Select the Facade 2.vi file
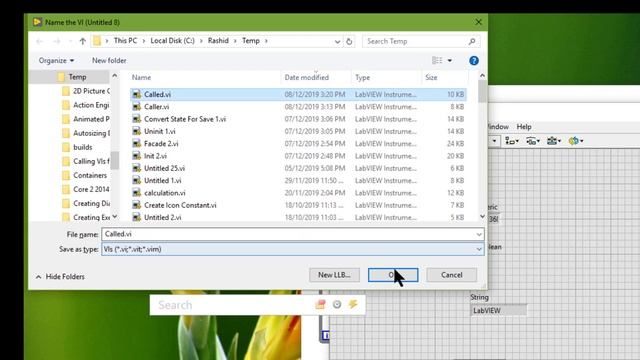The width and height of the screenshot is (640, 360). pos(298,143)
